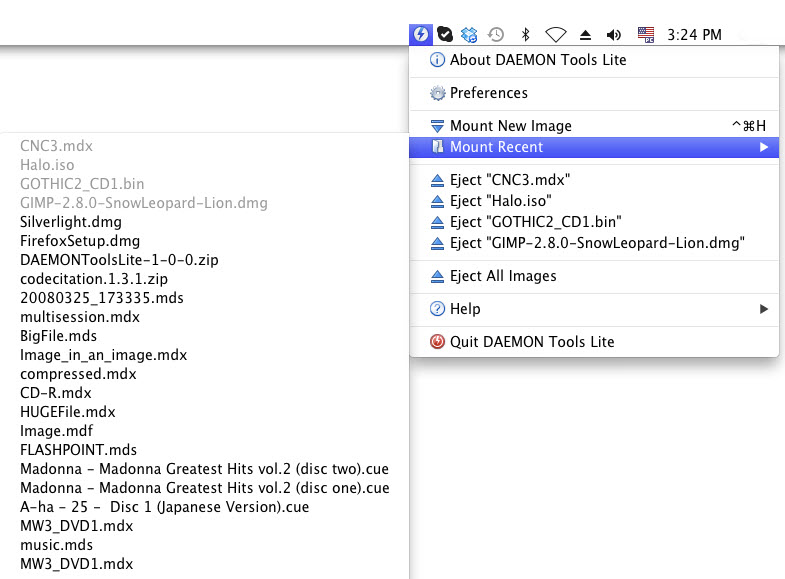Expand the Mount Recent submenu arrow
The height and width of the screenshot is (579, 785).
point(764,147)
